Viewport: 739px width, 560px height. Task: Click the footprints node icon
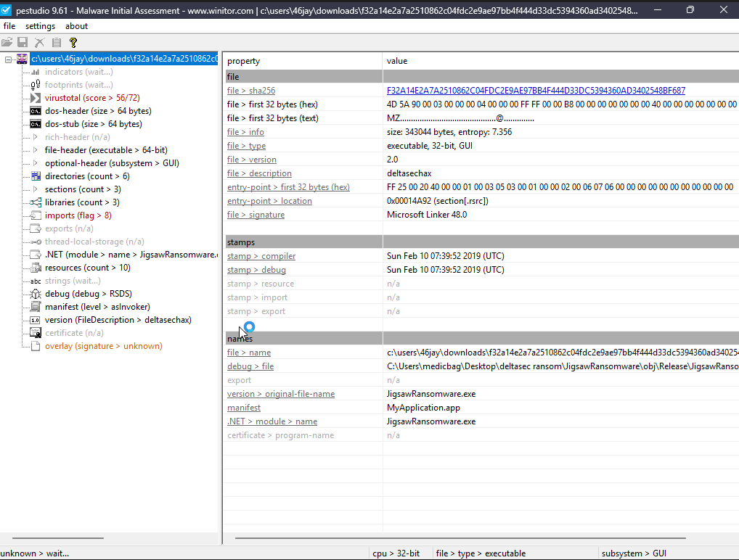[x=36, y=85]
